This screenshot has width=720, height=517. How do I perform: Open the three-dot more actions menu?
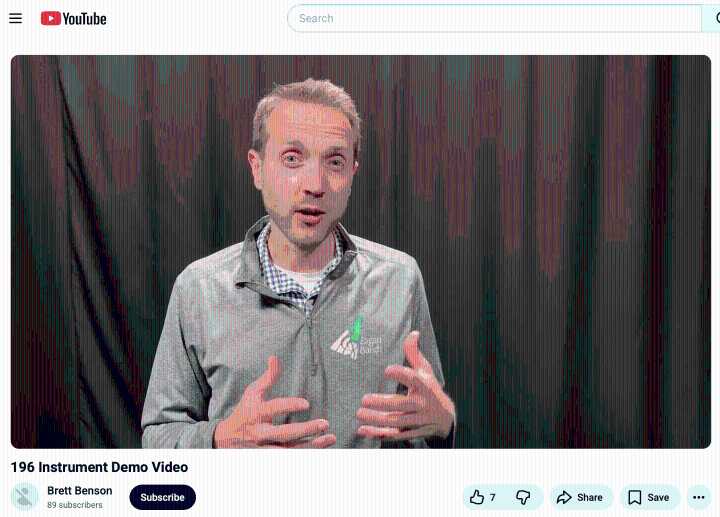coord(698,497)
